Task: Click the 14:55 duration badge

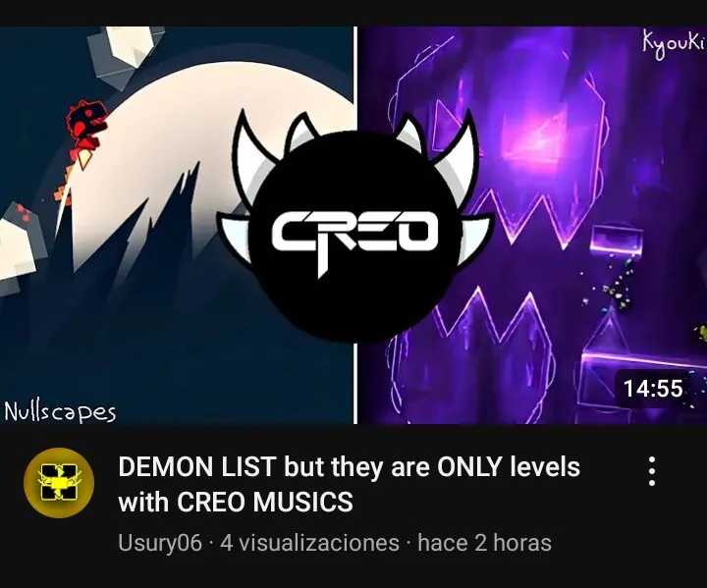Action: pyautogui.click(x=653, y=389)
